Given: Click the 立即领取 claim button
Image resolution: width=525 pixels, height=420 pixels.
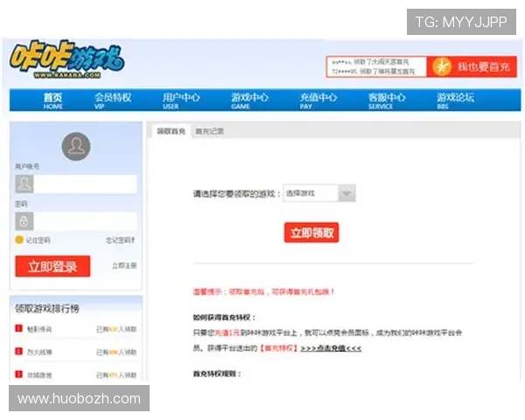Looking at the screenshot, I should pyautogui.click(x=311, y=233).
